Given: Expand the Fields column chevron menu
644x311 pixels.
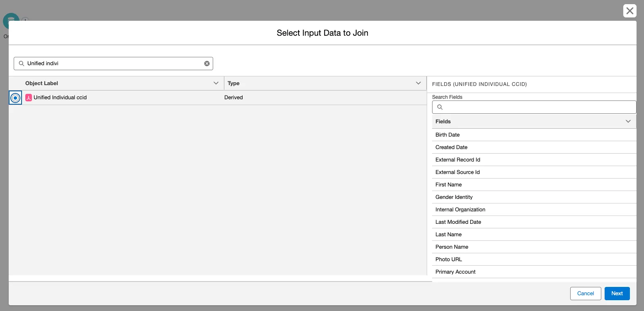Looking at the screenshot, I should [x=628, y=122].
